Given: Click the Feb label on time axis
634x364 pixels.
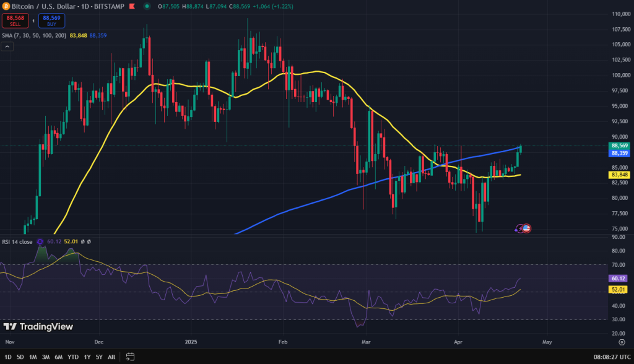Looking at the screenshot, I should [x=283, y=342].
